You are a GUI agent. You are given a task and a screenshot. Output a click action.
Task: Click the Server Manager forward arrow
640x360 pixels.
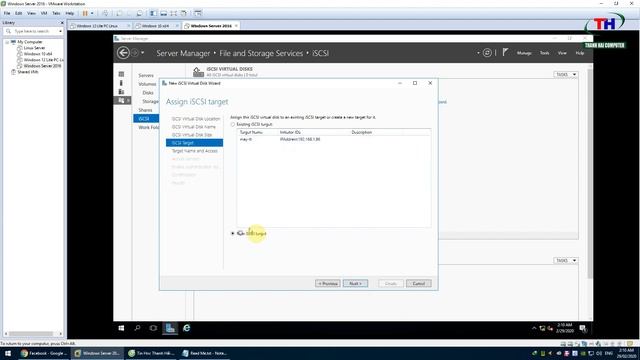pyautogui.click(x=135, y=53)
